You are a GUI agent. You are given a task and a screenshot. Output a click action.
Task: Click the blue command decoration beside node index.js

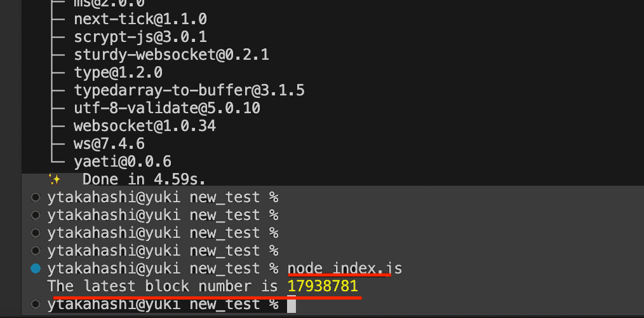pyautogui.click(x=36, y=268)
